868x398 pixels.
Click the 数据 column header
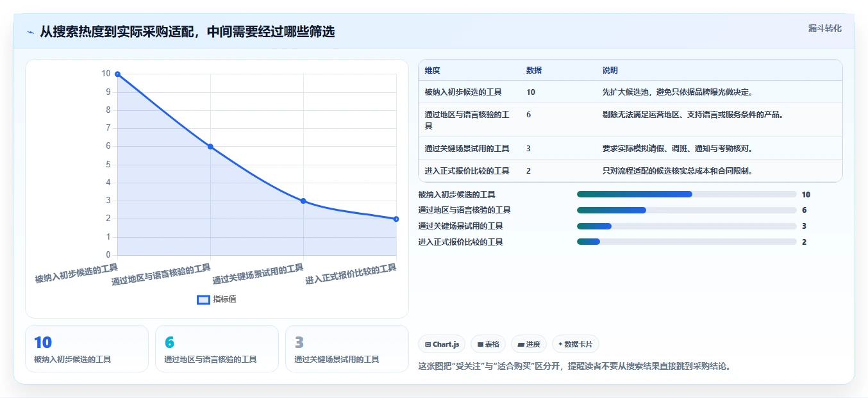(534, 70)
